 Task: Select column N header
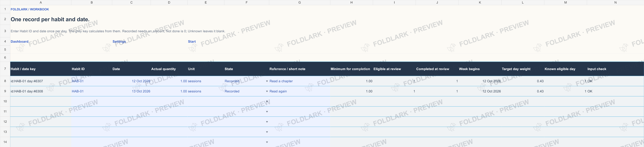point(615,2)
